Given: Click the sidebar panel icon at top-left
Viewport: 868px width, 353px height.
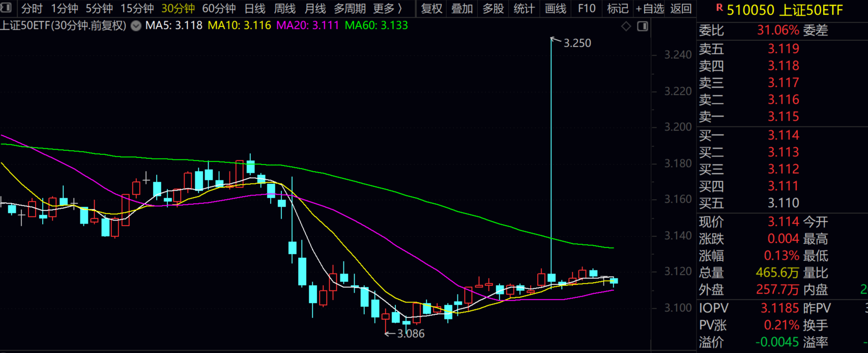Looking at the screenshot, I should [x=6, y=8].
